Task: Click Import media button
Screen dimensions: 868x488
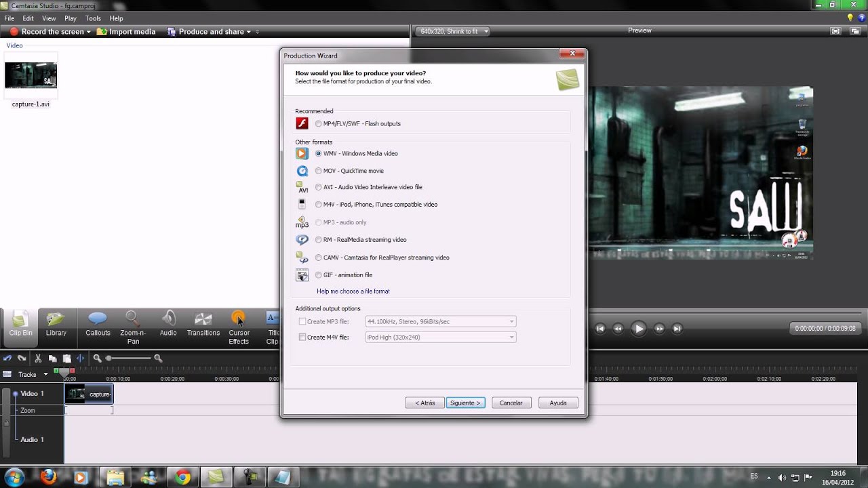Action: [126, 32]
